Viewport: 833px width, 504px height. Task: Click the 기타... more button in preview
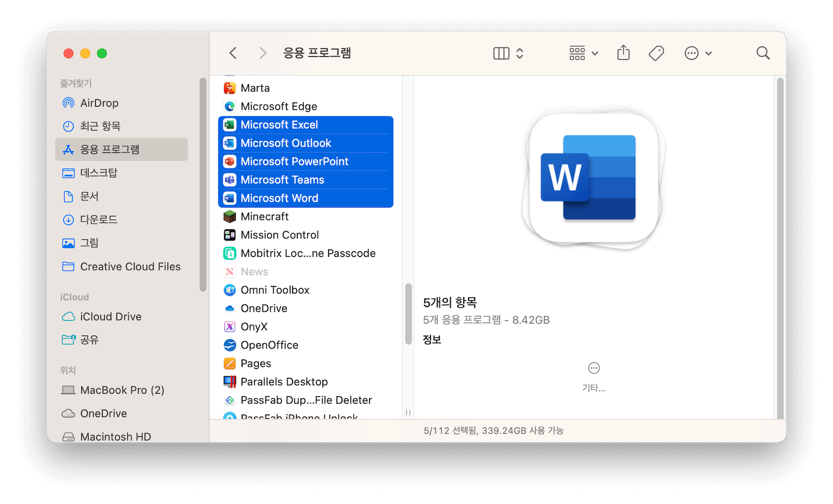tap(594, 377)
